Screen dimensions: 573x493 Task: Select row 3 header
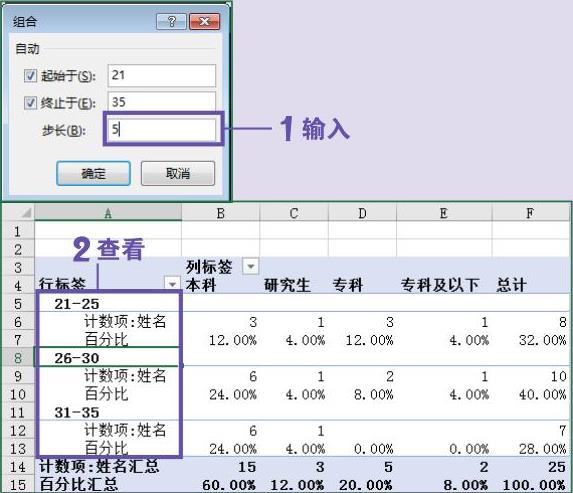(x=18, y=267)
